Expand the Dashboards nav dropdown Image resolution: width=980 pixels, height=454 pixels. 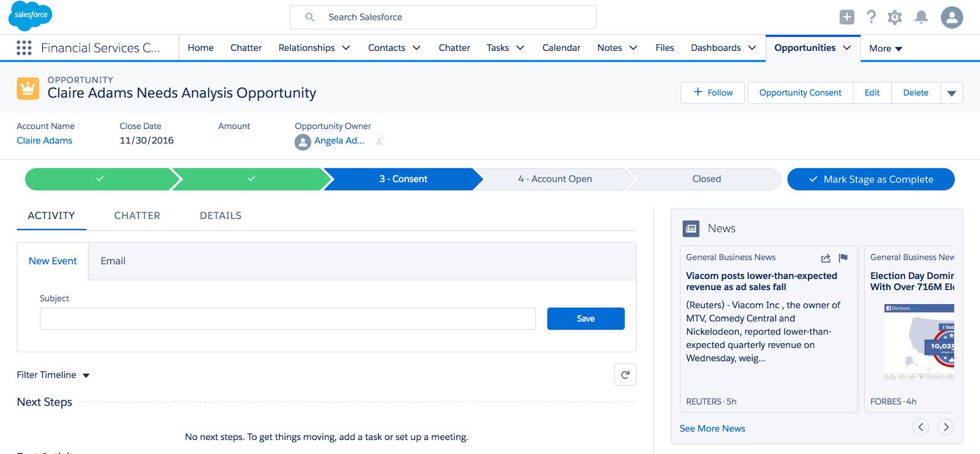point(752,48)
